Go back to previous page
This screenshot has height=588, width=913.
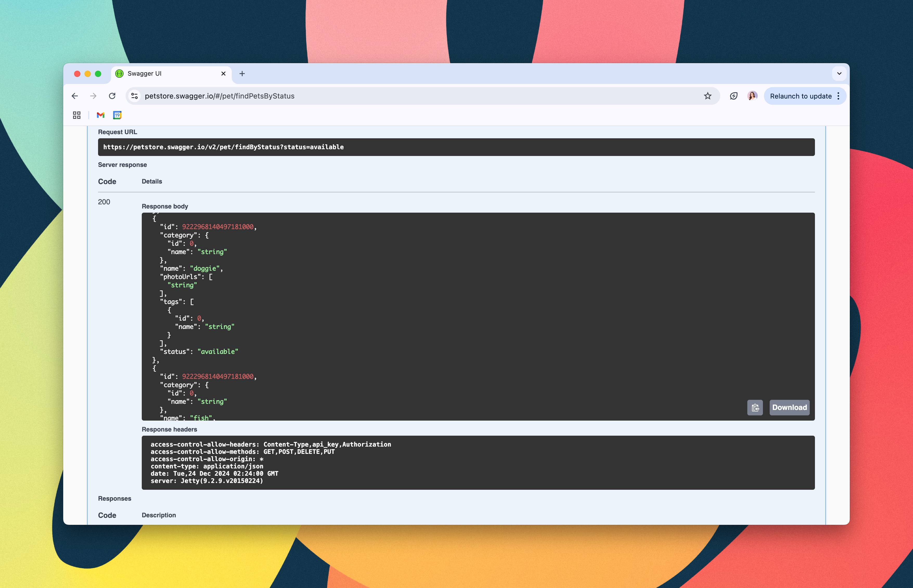click(75, 96)
